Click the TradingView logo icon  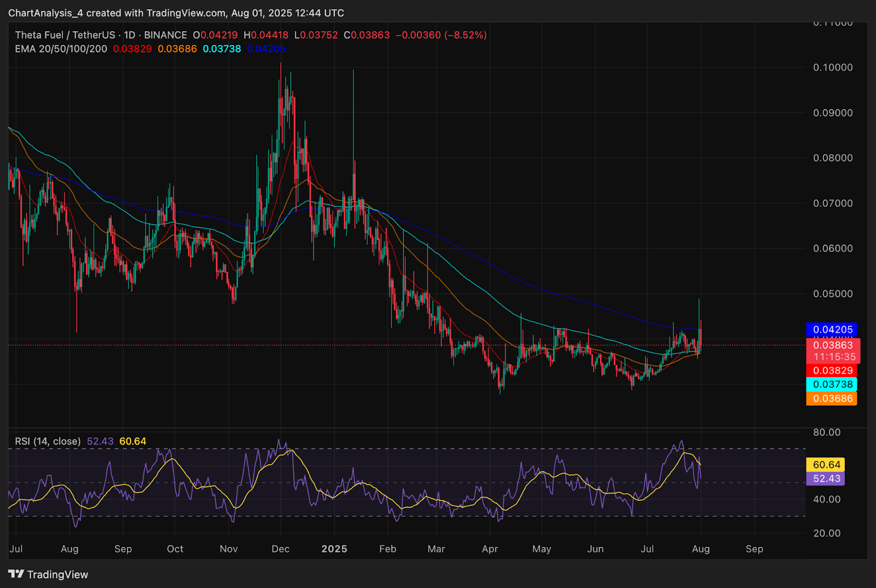[16, 574]
